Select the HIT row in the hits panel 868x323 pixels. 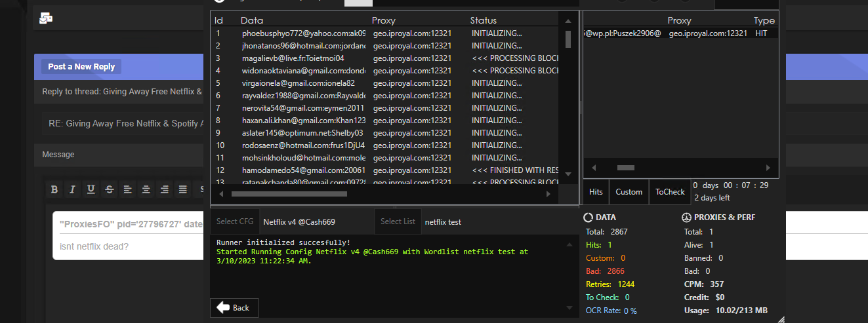click(681, 33)
